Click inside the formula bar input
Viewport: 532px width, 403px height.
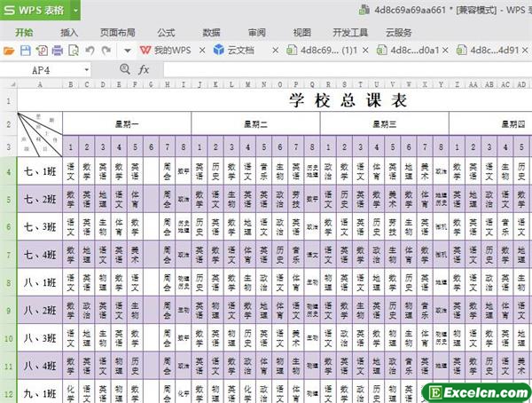click(348, 70)
